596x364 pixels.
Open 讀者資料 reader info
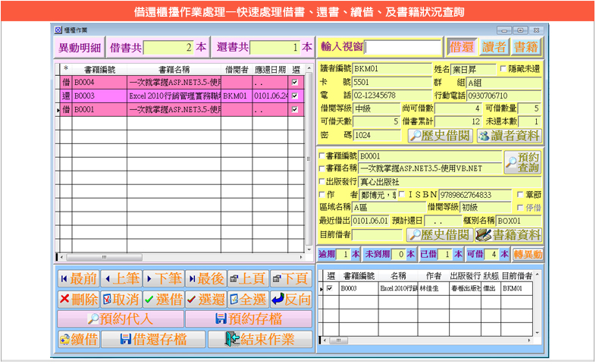click(x=510, y=135)
